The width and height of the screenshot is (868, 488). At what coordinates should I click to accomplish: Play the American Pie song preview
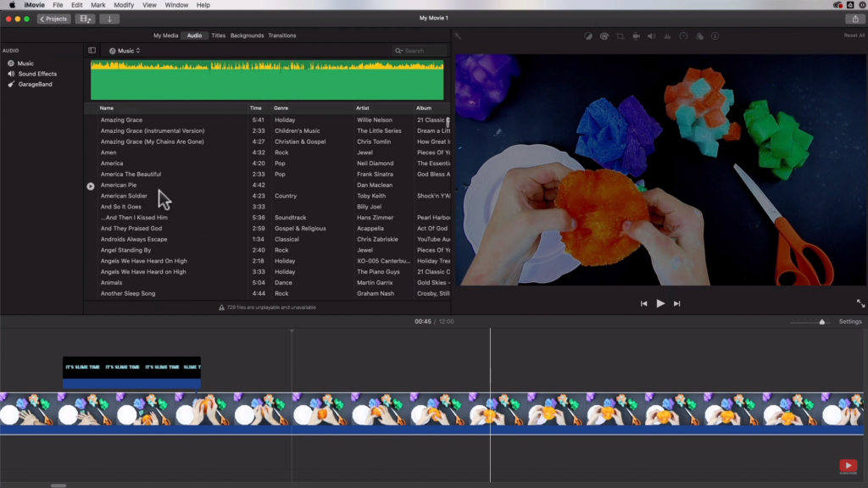pyautogui.click(x=90, y=186)
